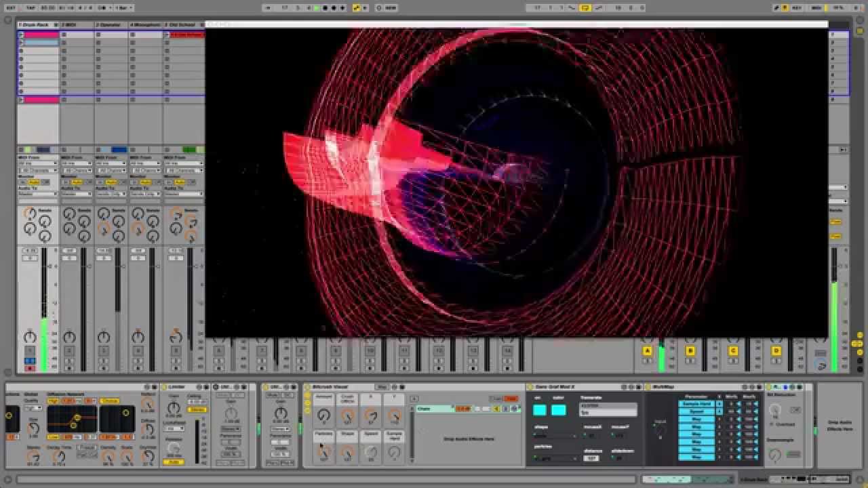The height and width of the screenshot is (488, 868).
Task: Open the Limiter Stereo mode dropdown
Action: pos(197,409)
